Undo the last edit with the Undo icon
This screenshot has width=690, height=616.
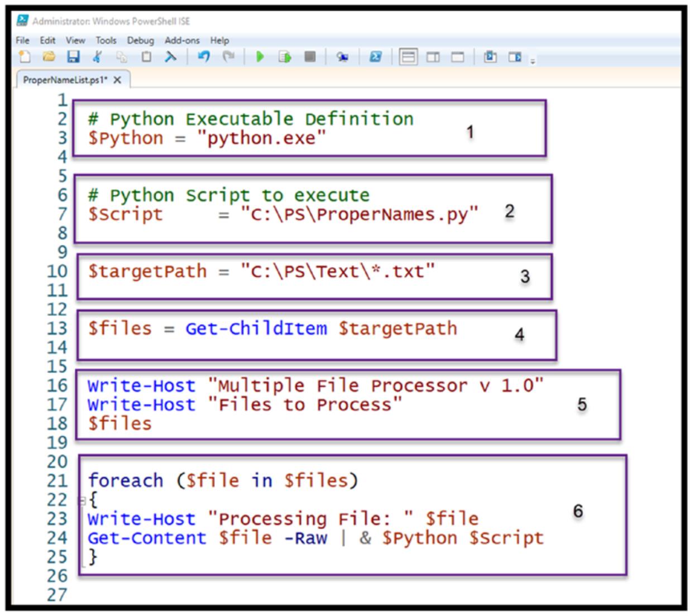coord(204,57)
